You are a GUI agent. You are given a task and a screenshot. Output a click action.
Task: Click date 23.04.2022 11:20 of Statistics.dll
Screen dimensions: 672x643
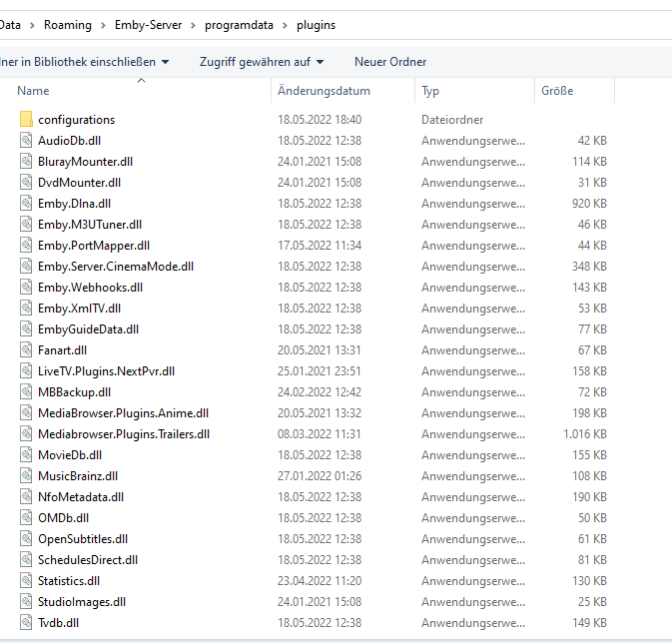(320, 581)
